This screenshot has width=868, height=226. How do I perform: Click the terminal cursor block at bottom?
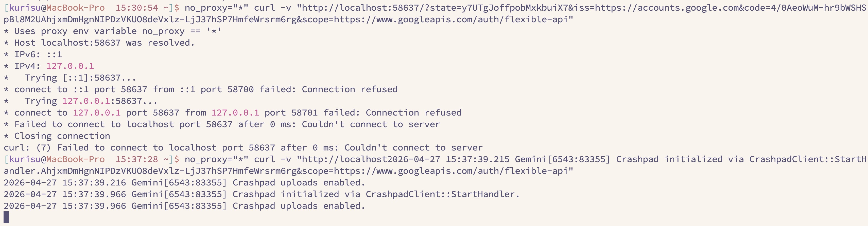coord(6,217)
